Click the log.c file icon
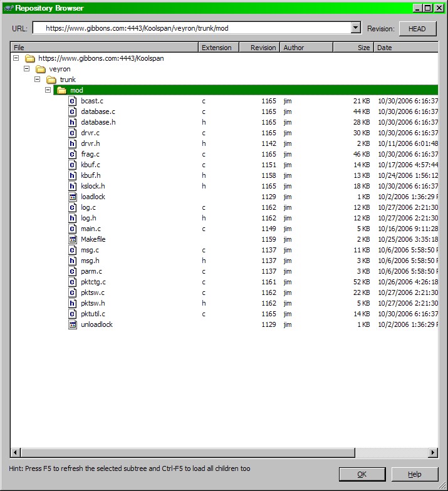This screenshot has width=448, height=491. 73,207
